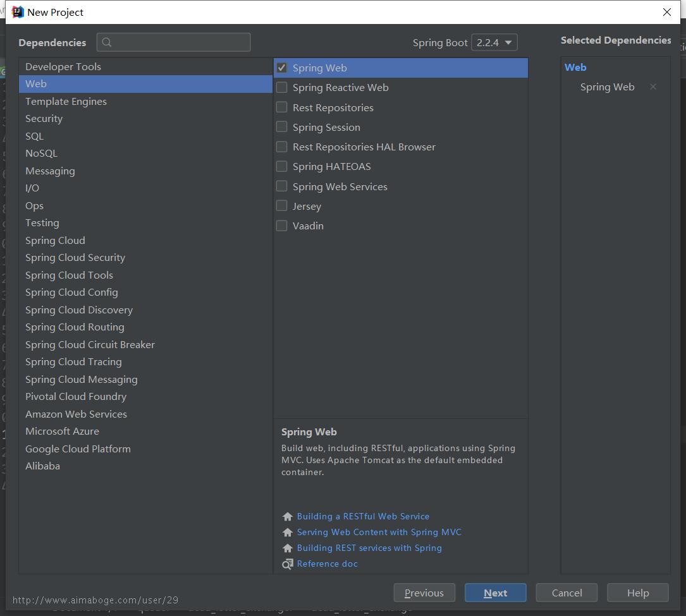This screenshot has width=686, height=616.
Task: Open the NoSQL category
Action: click(145, 154)
